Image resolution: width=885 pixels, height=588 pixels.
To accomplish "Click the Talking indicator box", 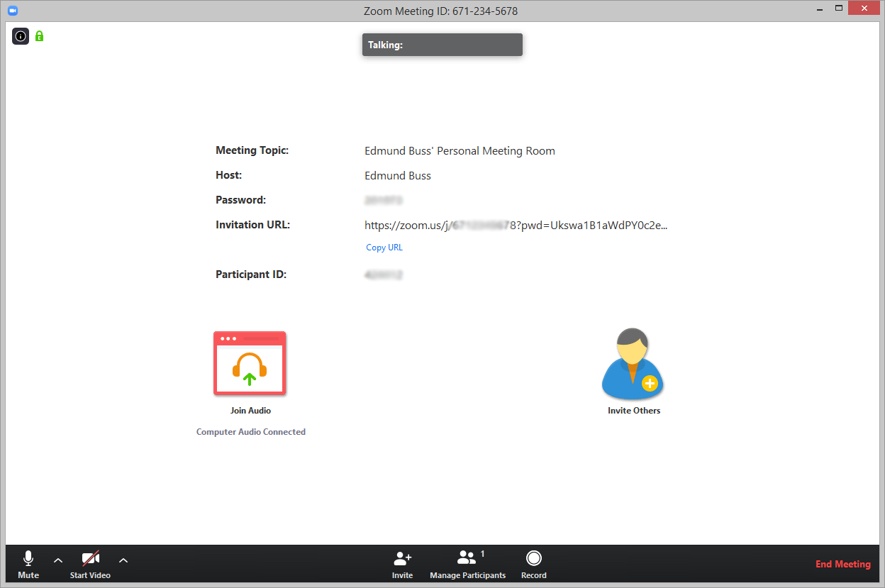I will point(442,45).
